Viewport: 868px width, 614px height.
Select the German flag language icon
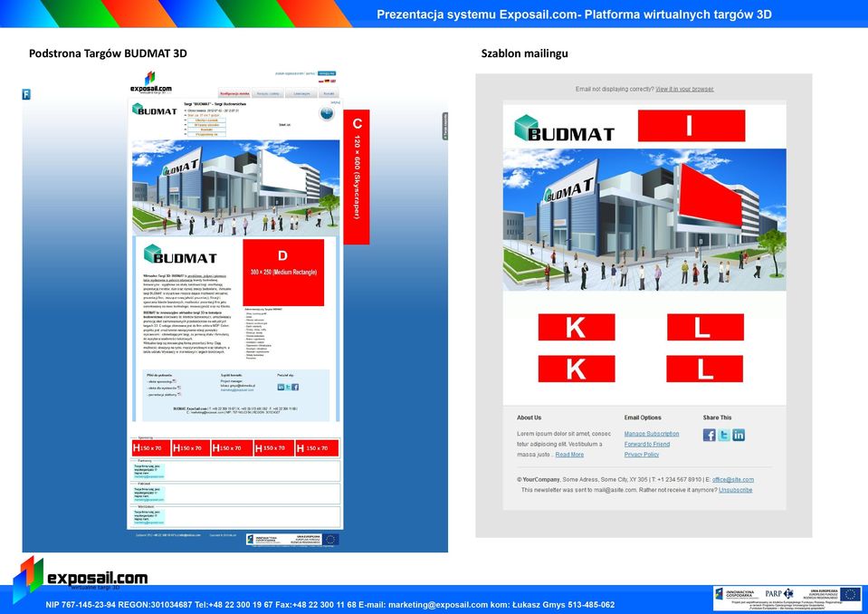click(327, 81)
